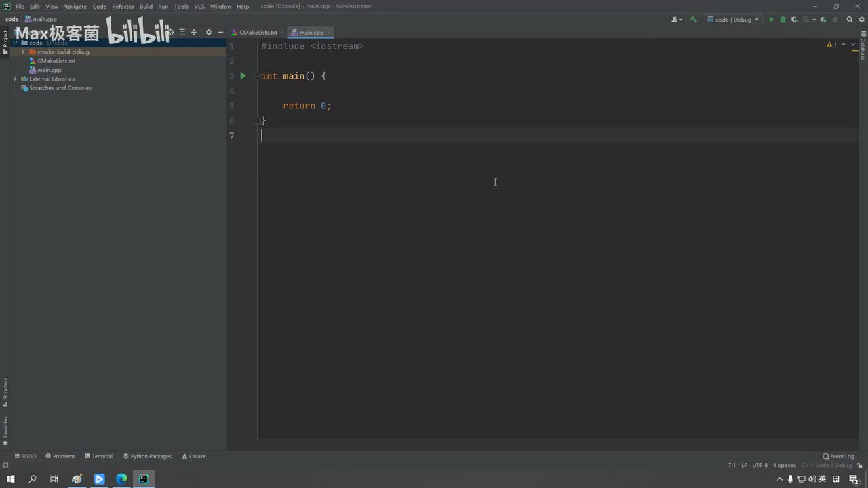Open the Code menu
The image size is (868, 488).
(x=100, y=7)
